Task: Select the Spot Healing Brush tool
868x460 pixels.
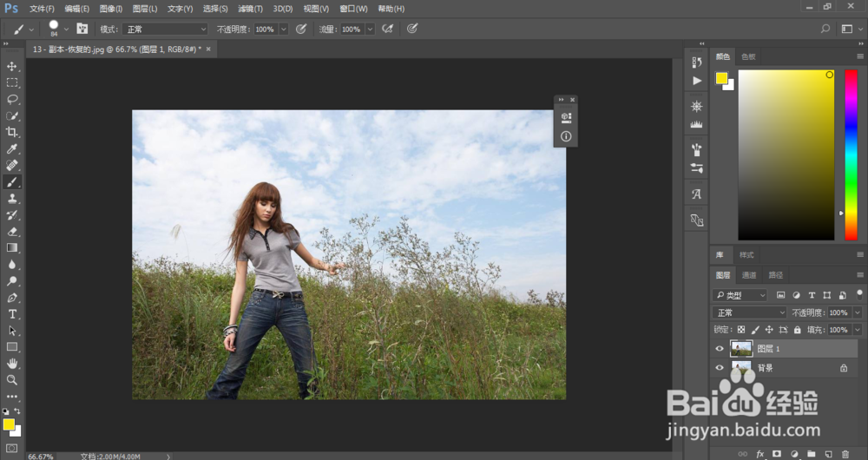Action: pyautogui.click(x=11, y=165)
